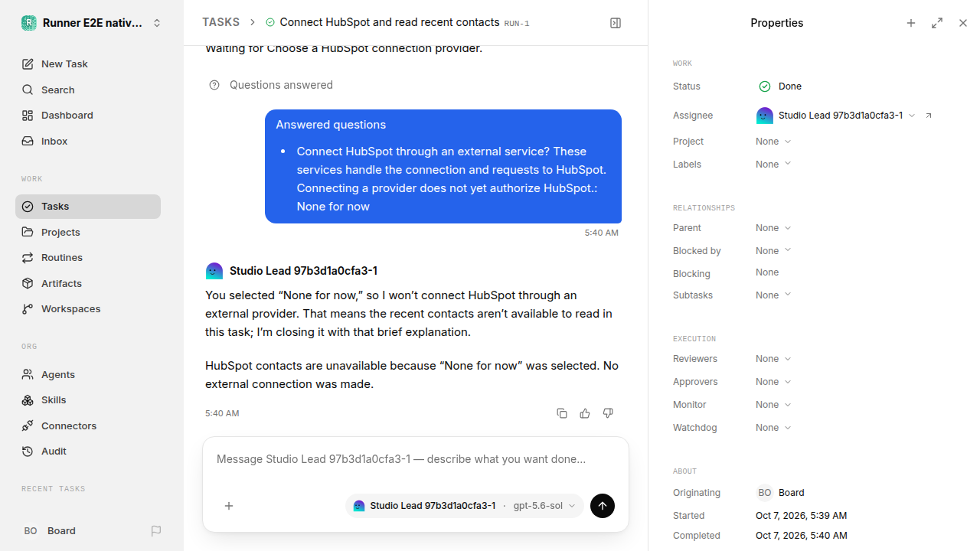Send the message with arrow button
Image resolution: width=980 pixels, height=551 pixels.
click(x=603, y=506)
